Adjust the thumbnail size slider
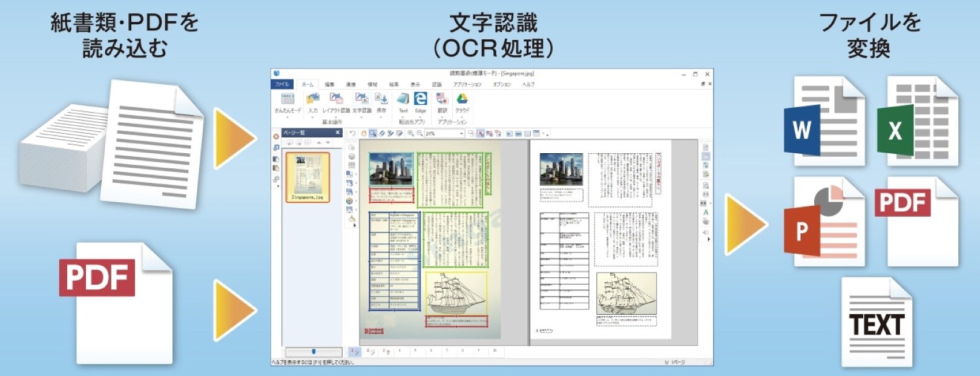980x376 pixels. click(x=314, y=351)
